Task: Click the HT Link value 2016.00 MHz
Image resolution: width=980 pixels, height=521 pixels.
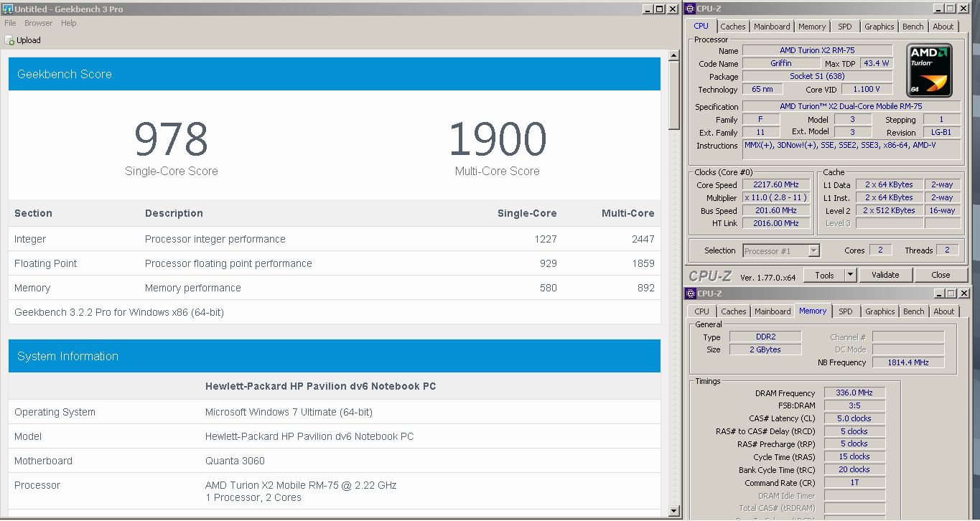Action: coord(776,223)
